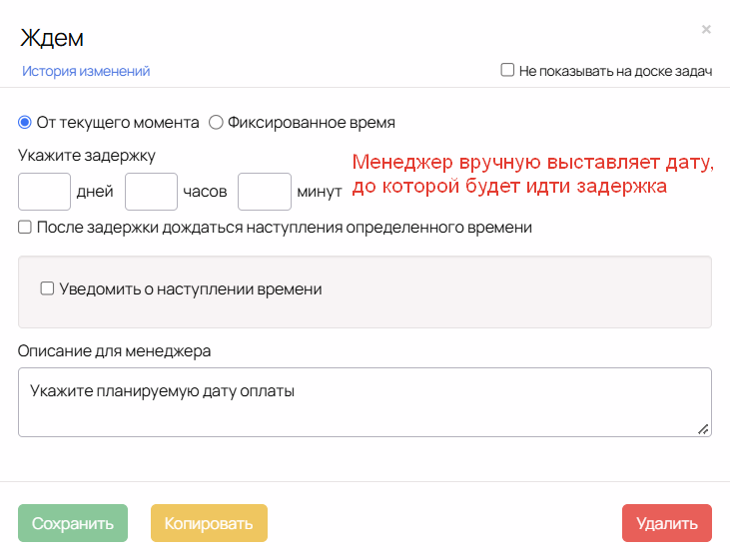The image size is (733, 560).
Task: Click the часов delay input field
Action: click(151, 192)
